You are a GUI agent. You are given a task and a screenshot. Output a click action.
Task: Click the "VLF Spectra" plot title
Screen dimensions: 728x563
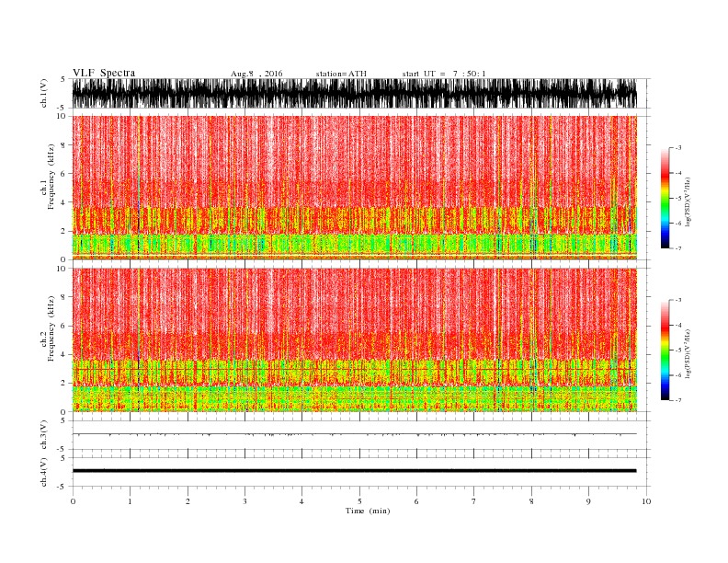click(104, 73)
